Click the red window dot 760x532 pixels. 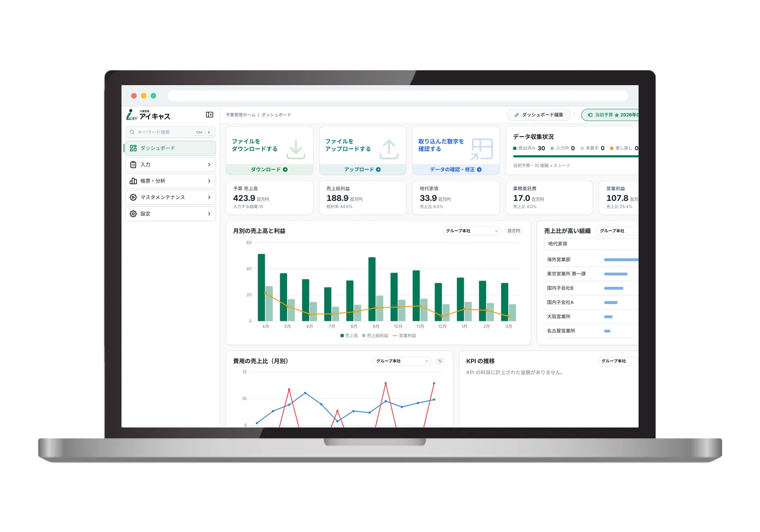[x=134, y=96]
